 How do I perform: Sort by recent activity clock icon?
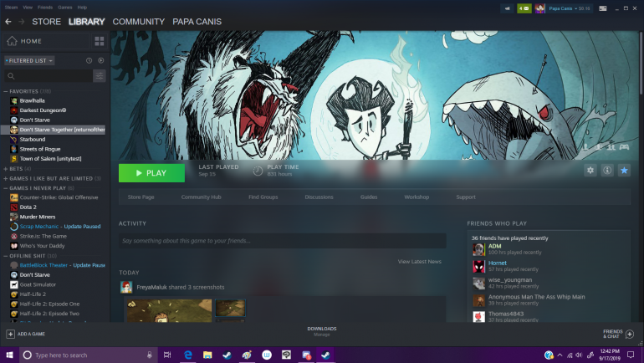point(89,60)
